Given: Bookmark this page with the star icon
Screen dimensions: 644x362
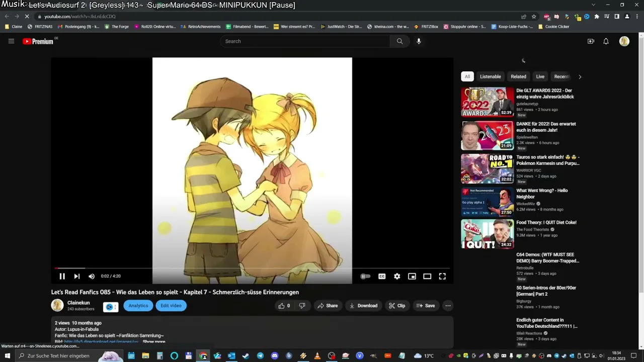Looking at the screenshot, I should click(x=534, y=17).
